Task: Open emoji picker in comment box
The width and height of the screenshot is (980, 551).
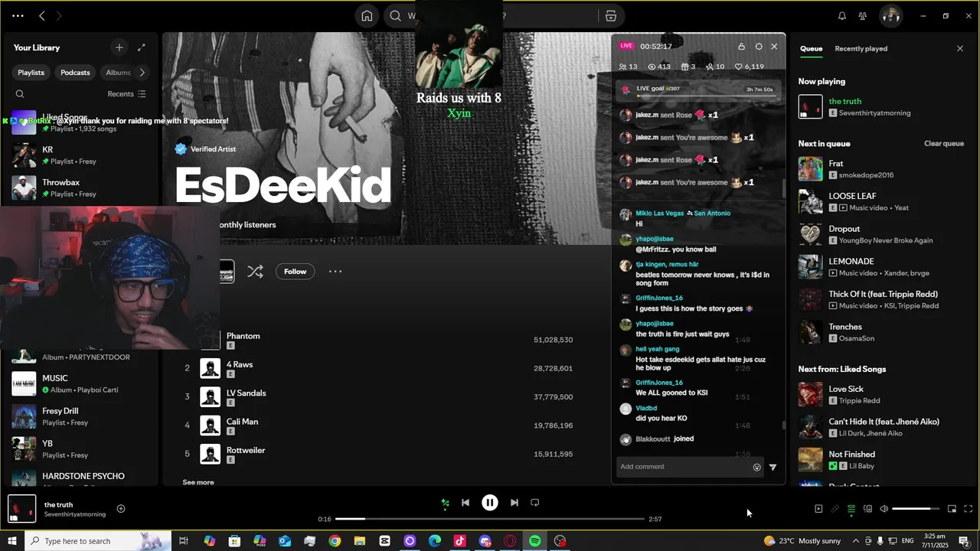Action: (x=756, y=468)
